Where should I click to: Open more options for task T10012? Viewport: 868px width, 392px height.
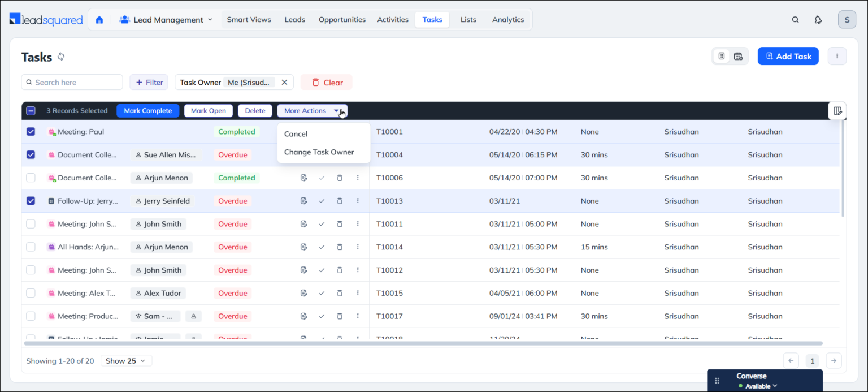coord(358,270)
